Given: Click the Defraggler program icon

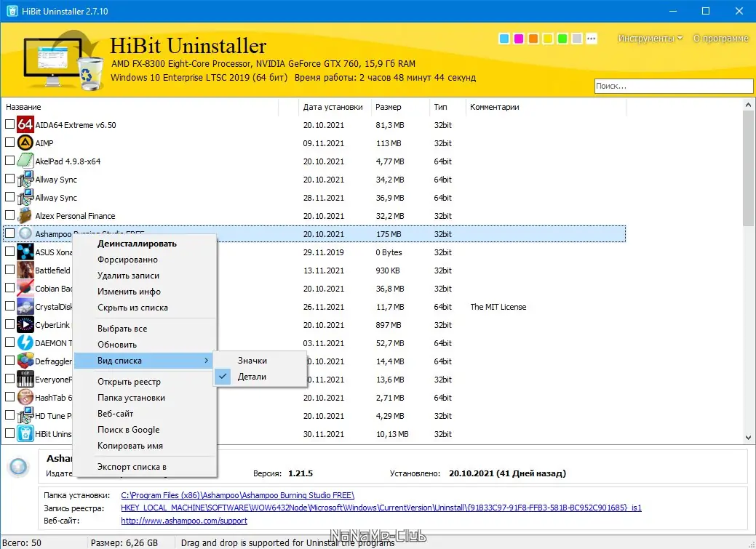Looking at the screenshot, I should coord(25,361).
